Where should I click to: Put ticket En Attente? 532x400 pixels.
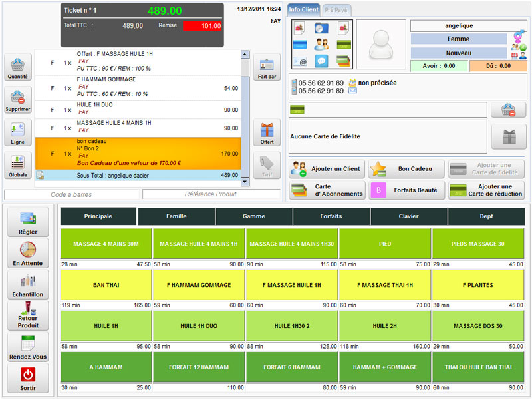[28, 254]
